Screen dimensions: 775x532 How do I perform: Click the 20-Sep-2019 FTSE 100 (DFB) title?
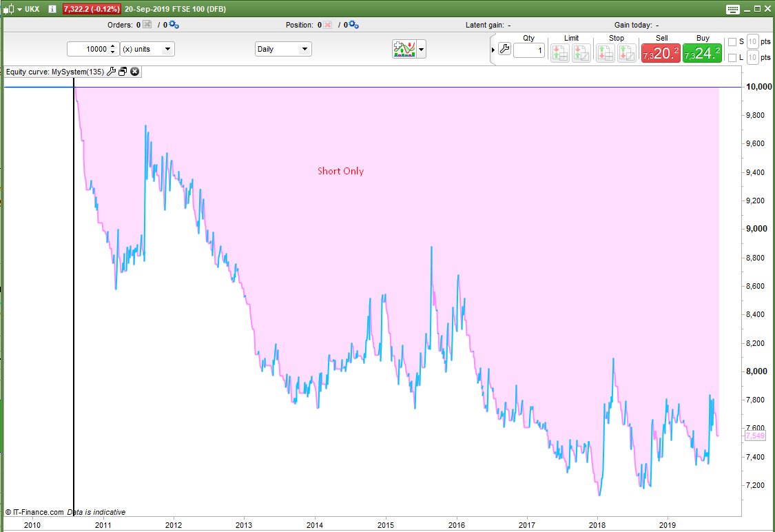pyautogui.click(x=175, y=9)
